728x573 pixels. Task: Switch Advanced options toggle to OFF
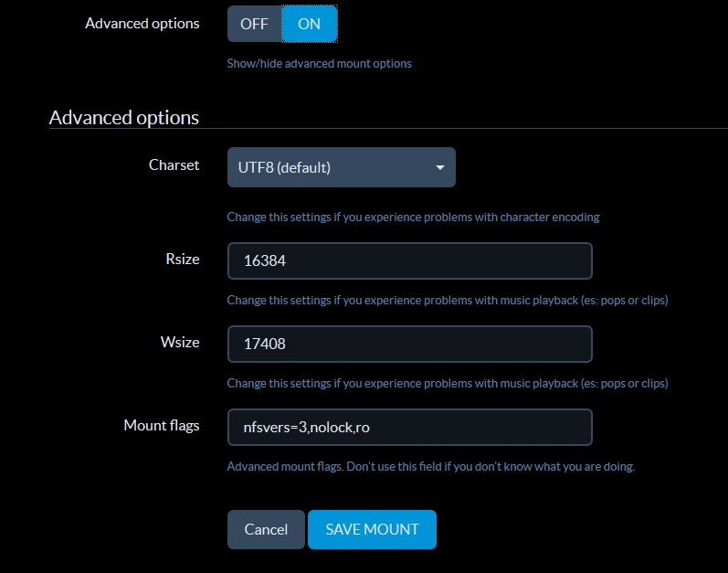[x=255, y=24]
